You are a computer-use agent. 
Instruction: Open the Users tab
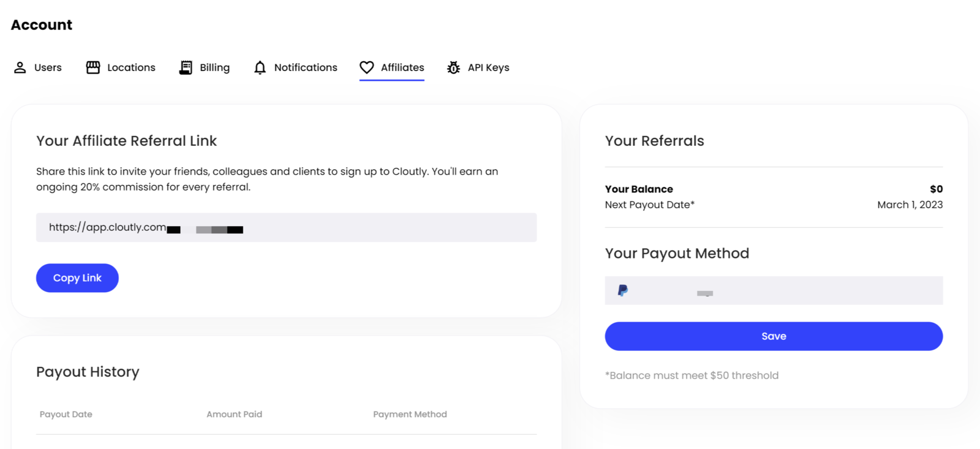pyautogui.click(x=48, y=67)
